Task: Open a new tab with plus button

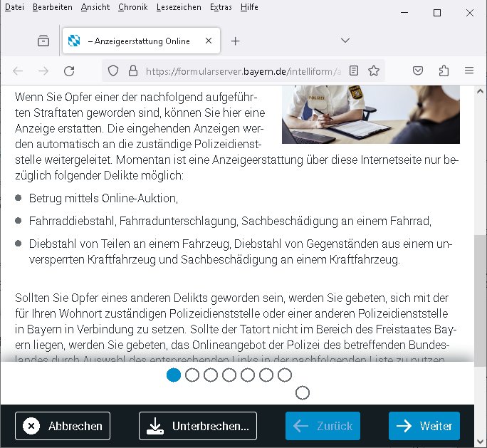Action: (236, 41)
